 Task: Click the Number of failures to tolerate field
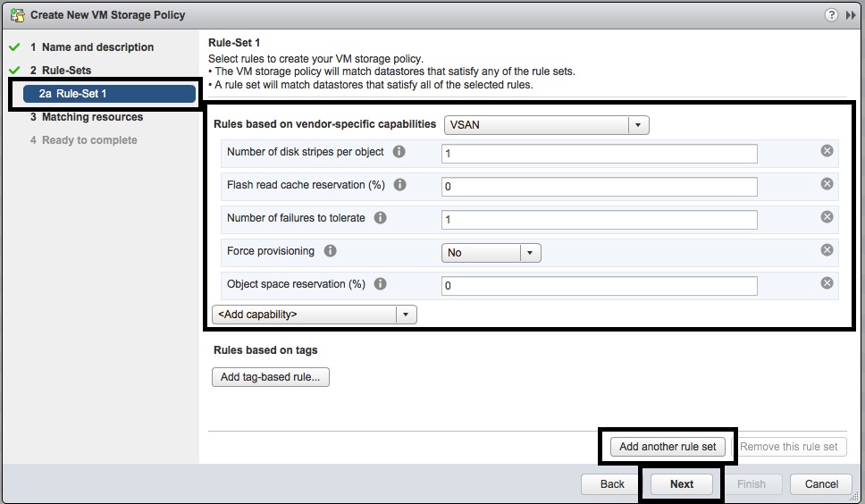click(599, 220)
